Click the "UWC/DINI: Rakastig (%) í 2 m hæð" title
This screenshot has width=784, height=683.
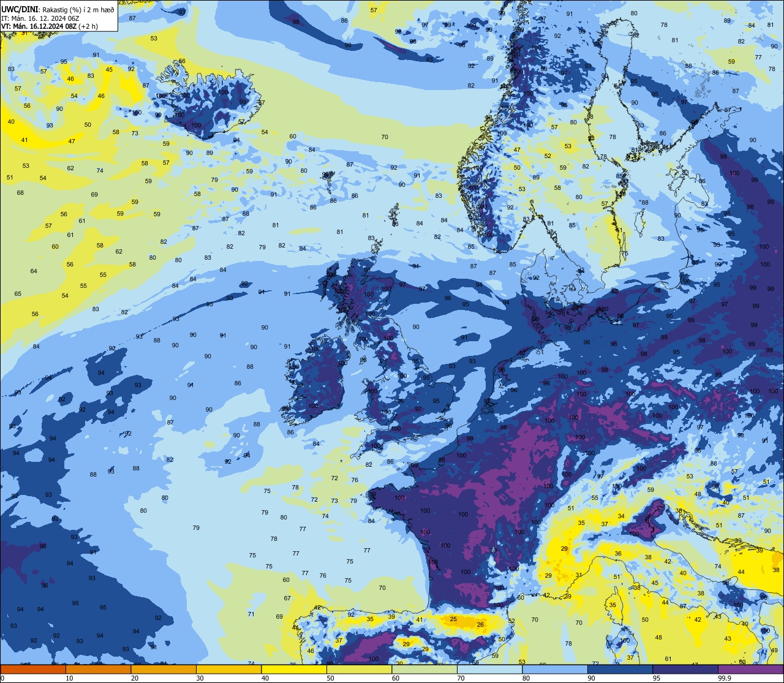58,9
